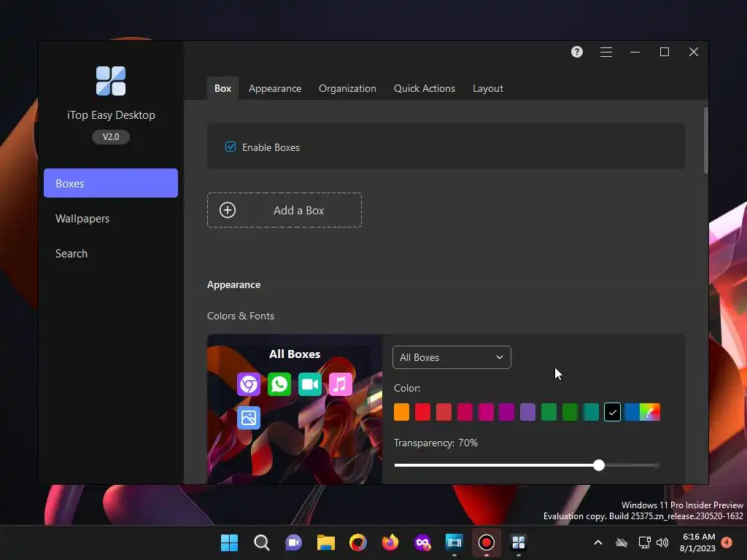The height and width of the screenshot is (560, 747).
Task: Click the music note icon in preview
Action: click(x=340, y=384)
